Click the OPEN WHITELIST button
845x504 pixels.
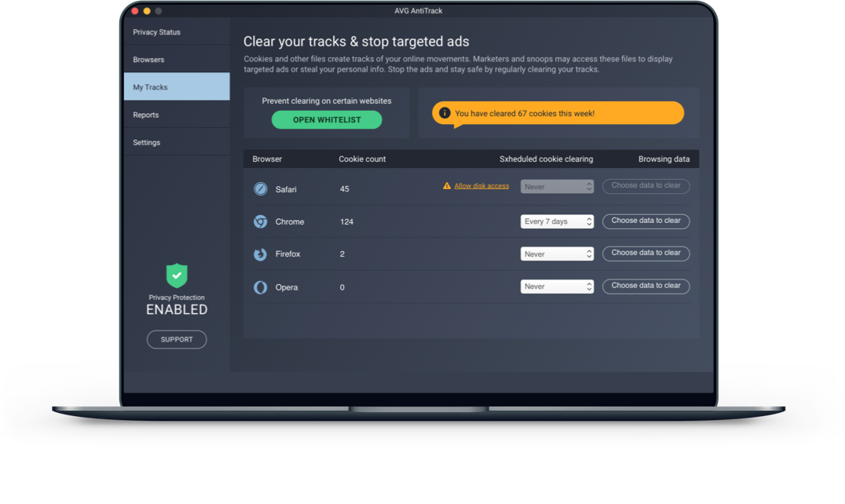point(327,119)
